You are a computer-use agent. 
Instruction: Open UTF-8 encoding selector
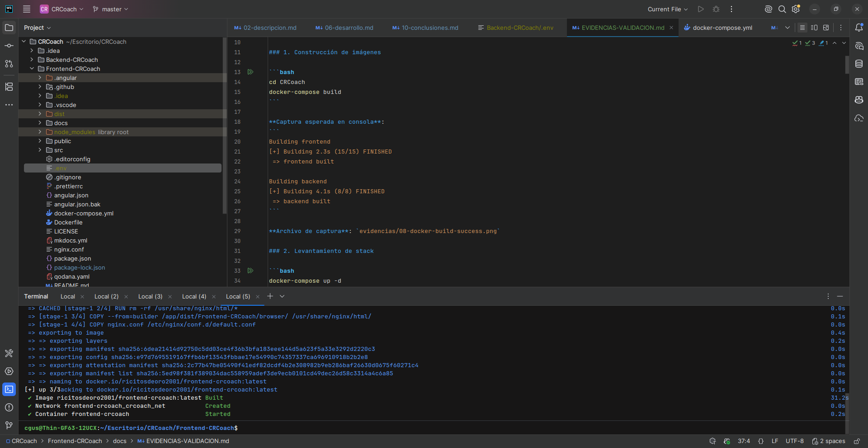coord(795,441)
